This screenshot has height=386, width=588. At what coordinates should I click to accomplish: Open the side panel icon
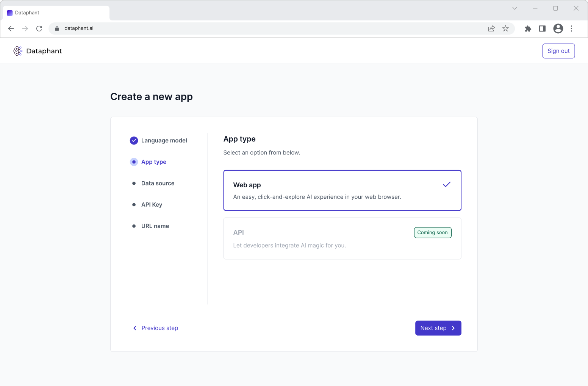542,28
